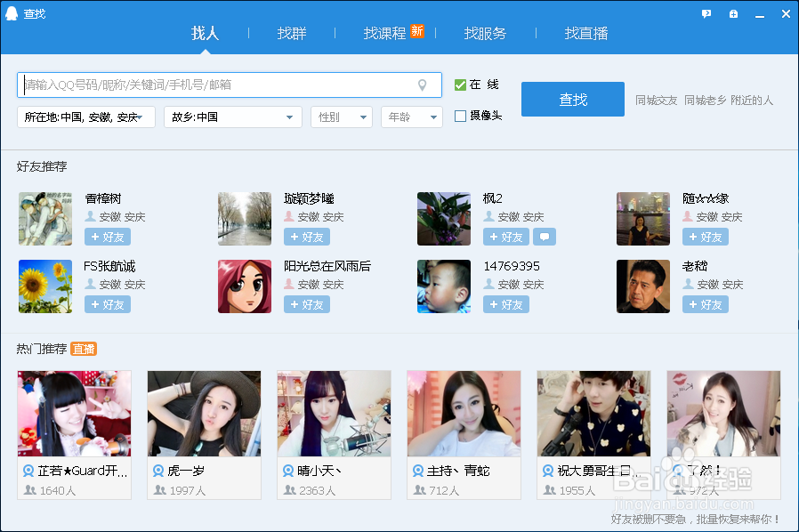799x532 pixels.
Task: Switch to the 找服务 tab
Action: pos(485,34)
